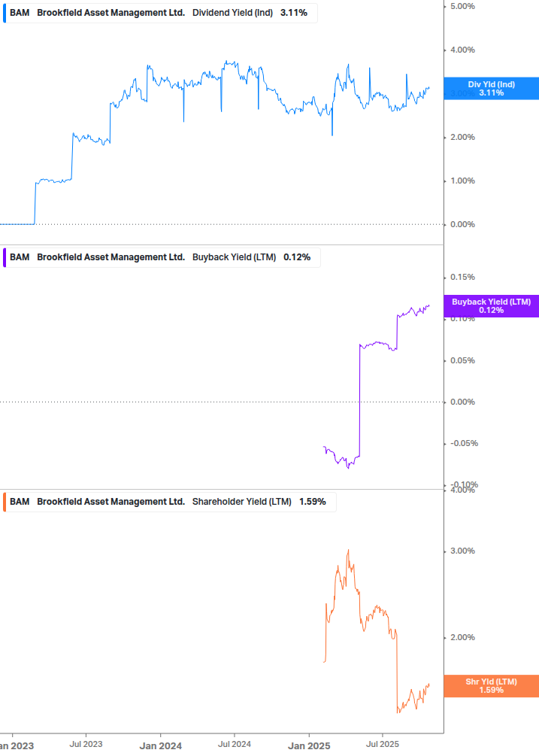Click the orange color bar in Shareholder Yield legend

click(x=5, y=502)
